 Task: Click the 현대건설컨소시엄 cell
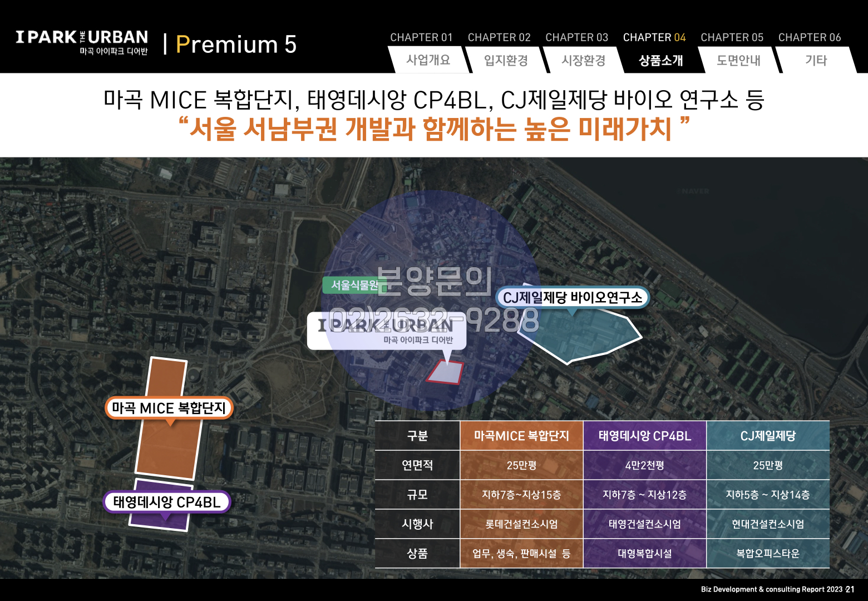point(768,524)
